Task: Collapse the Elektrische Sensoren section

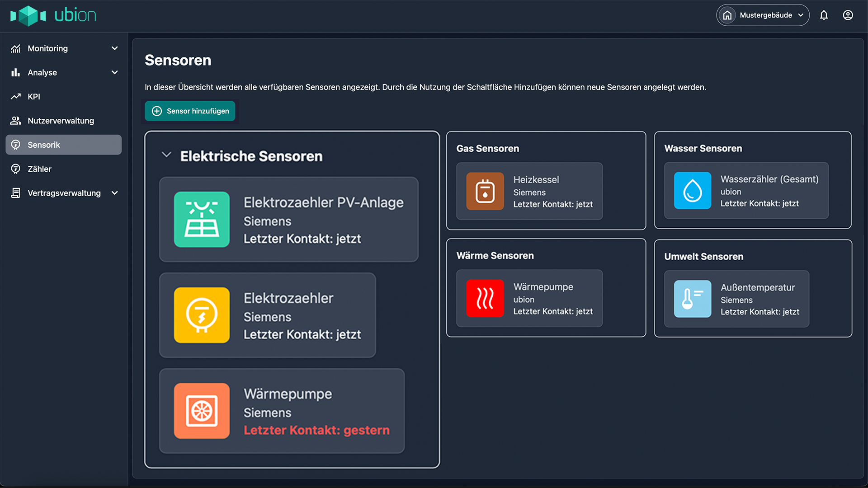Action: (166, 155)
